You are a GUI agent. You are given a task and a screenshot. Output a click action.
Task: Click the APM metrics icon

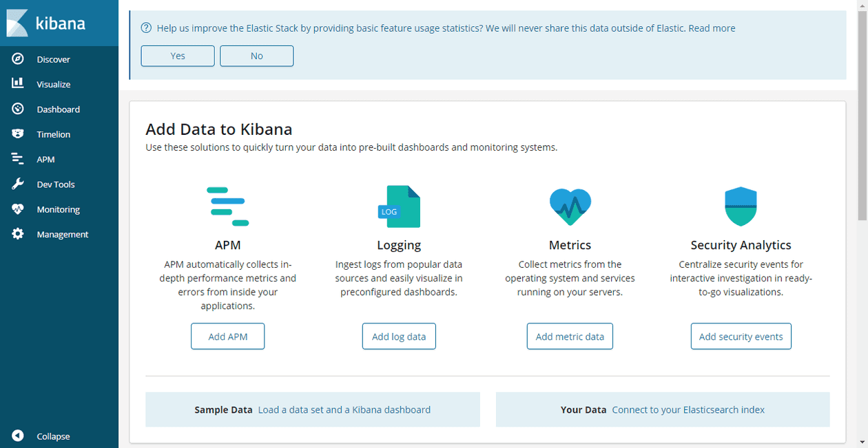tap(228, 206)
